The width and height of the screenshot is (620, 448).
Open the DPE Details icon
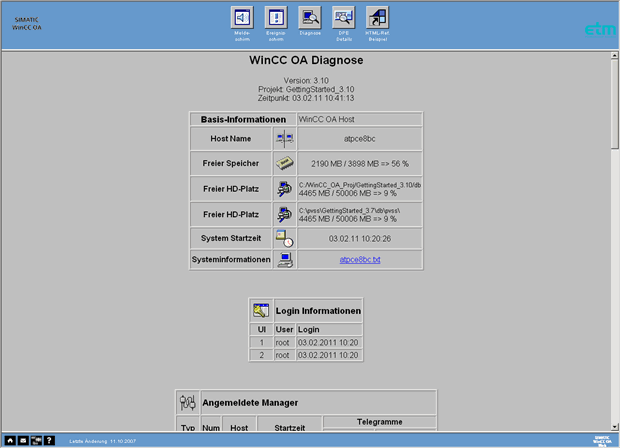(344, 17)
